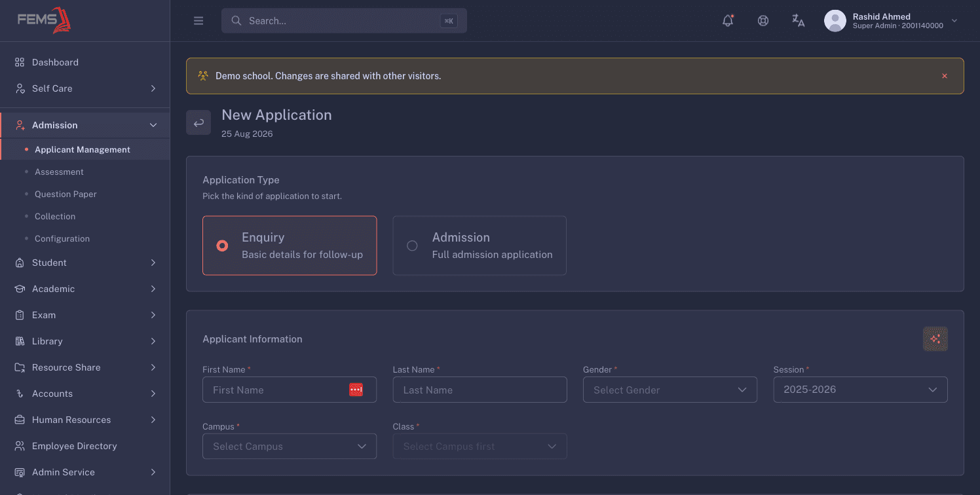
Task: Click the New Application heading
Action: (276, 115)
